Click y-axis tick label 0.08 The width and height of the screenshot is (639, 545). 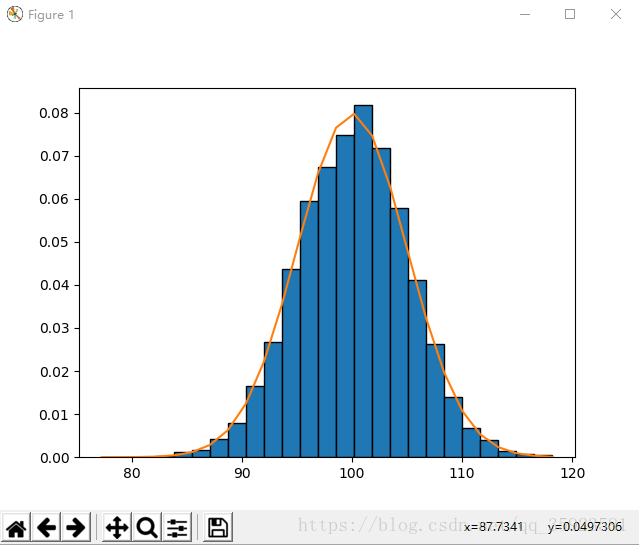click(x=54, y=113)
